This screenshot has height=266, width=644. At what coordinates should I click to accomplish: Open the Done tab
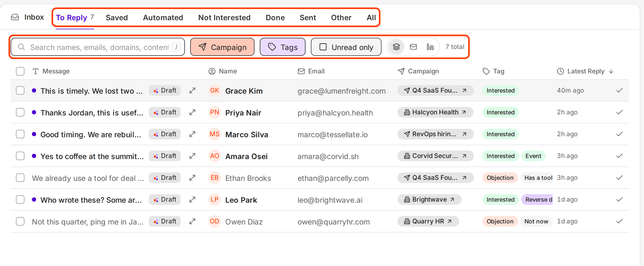(275, 18)
